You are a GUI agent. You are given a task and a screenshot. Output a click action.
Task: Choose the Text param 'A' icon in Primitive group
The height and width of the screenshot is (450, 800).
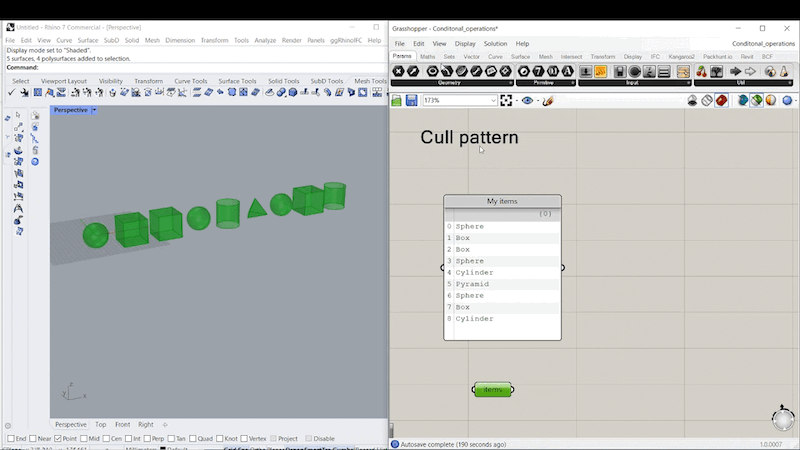(x=567, y=71)
